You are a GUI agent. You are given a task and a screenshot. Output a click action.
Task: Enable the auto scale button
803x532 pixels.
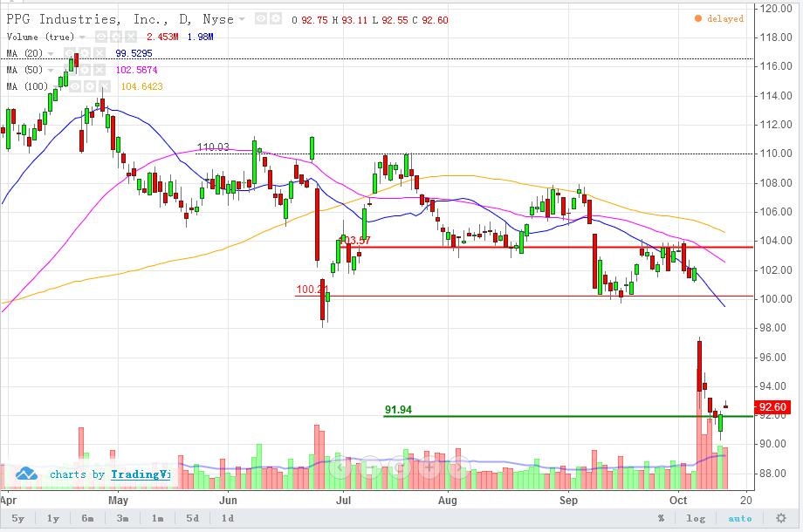(x=738, y=518)
